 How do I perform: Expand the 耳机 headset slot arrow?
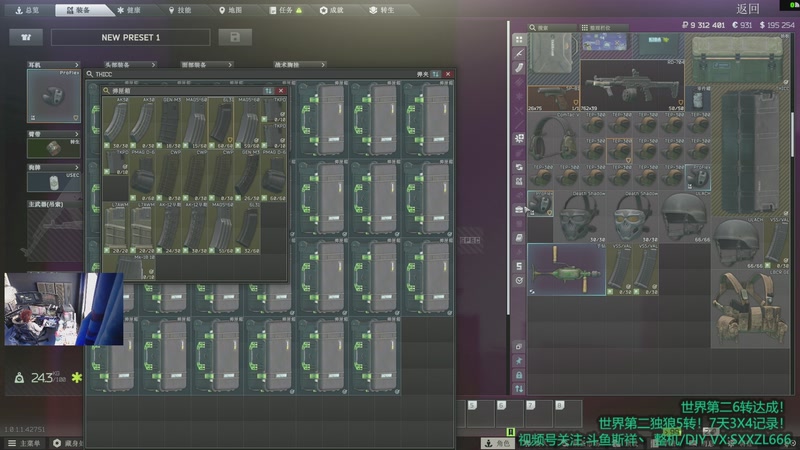77,65
